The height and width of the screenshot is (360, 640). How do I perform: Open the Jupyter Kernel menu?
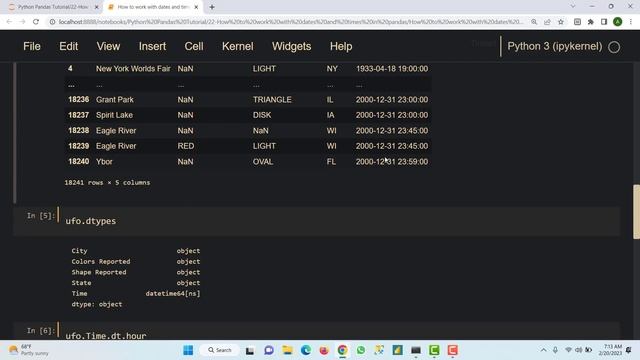pyautogui.click(x=238, y=46)
